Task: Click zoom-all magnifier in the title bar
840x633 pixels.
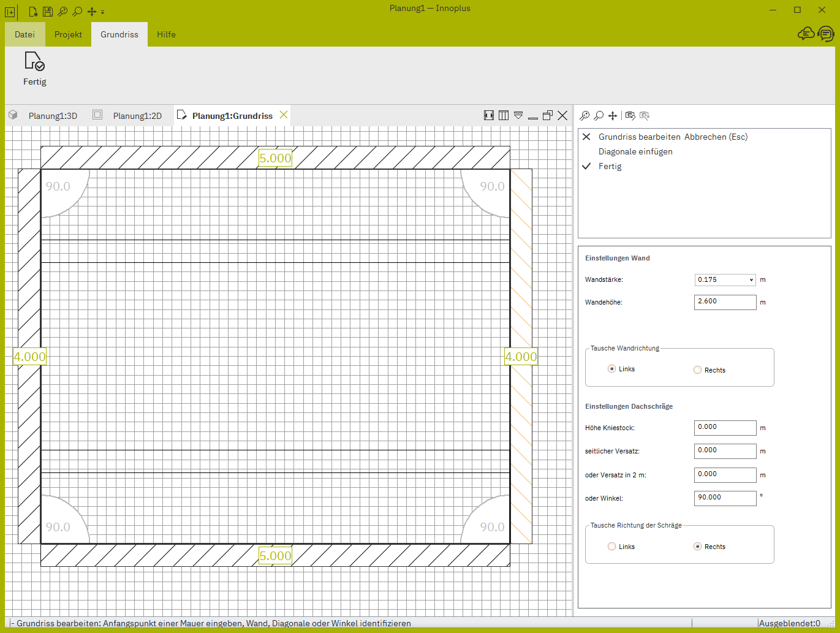Action: pyautogui.click(x=62, y=11)
